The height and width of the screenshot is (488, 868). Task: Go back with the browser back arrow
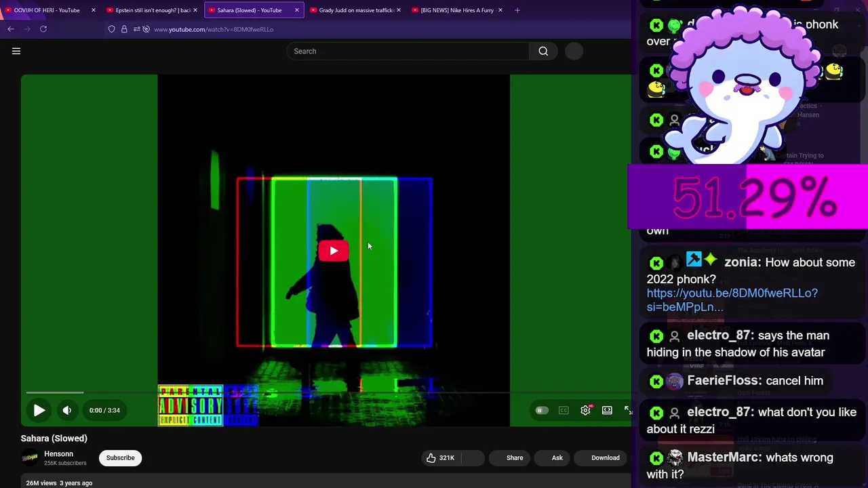[x=11, y=29]
